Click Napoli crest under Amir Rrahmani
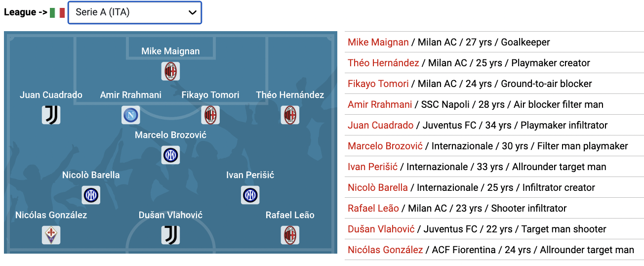Image resolution: width=644 pixels, height=266 pixels. [131, 115]
